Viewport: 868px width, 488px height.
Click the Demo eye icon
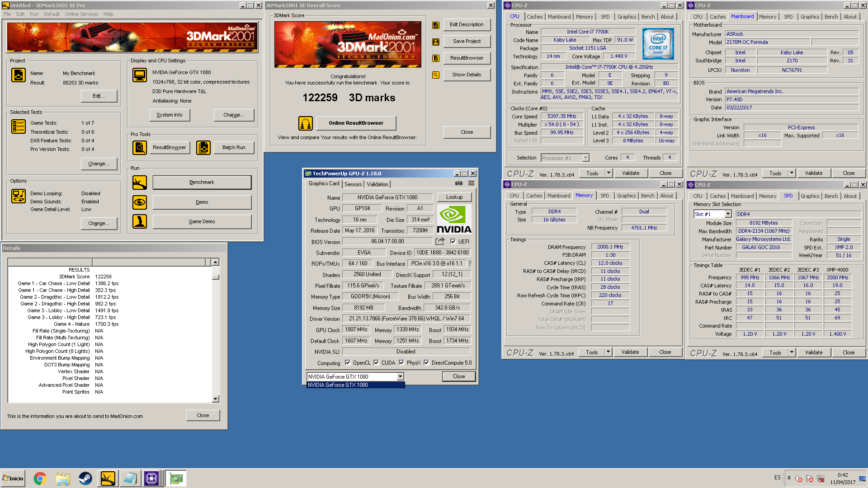(x=140, y=202)
